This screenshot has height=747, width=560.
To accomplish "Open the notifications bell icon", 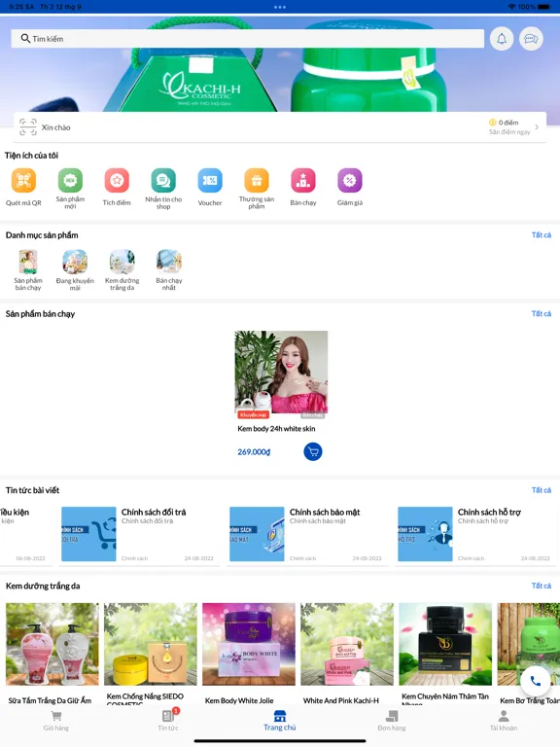I will click(502, 39).
